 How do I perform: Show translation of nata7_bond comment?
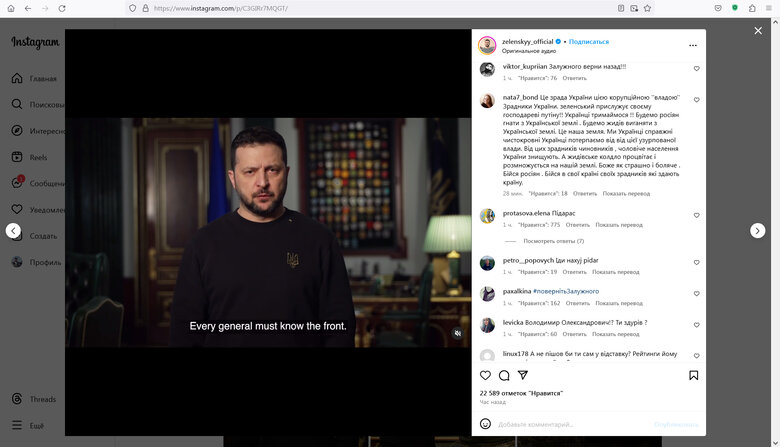[626, 193]
